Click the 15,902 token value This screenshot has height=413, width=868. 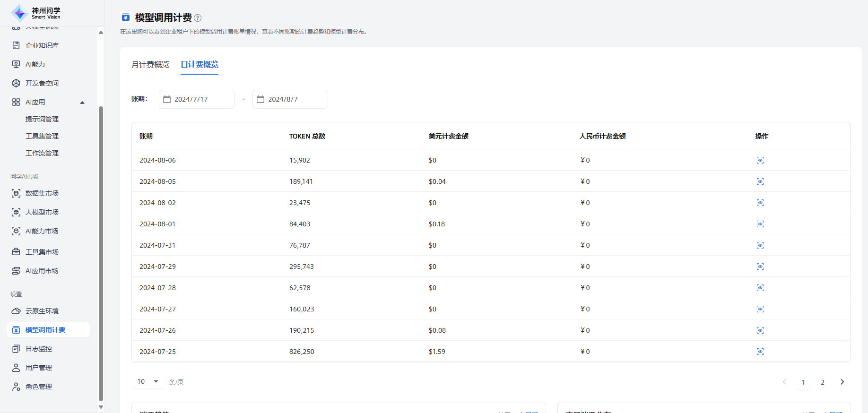point(300,160)
